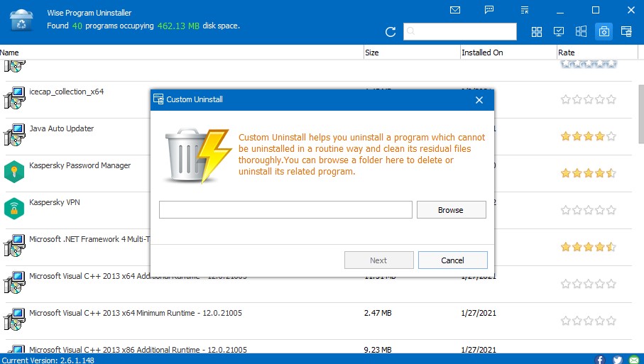
Task: Maximize the Wise Program Uninstaller window
Action: point(596,10)
